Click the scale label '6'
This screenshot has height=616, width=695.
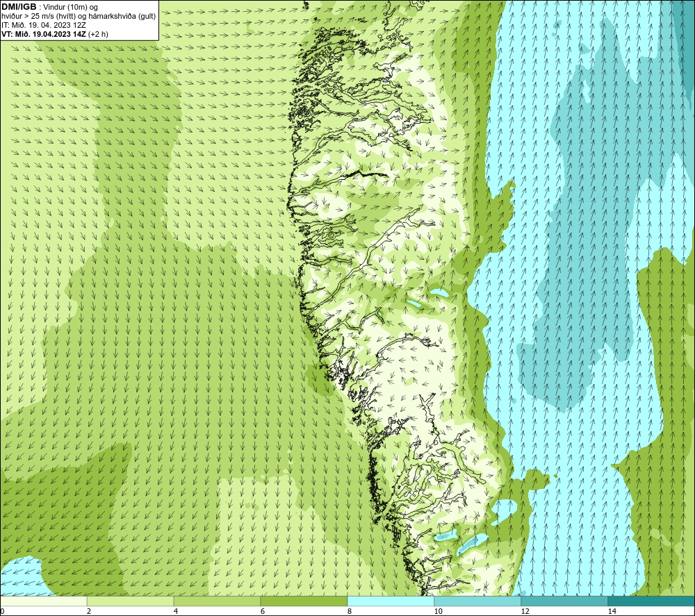[x=263, y=611]
